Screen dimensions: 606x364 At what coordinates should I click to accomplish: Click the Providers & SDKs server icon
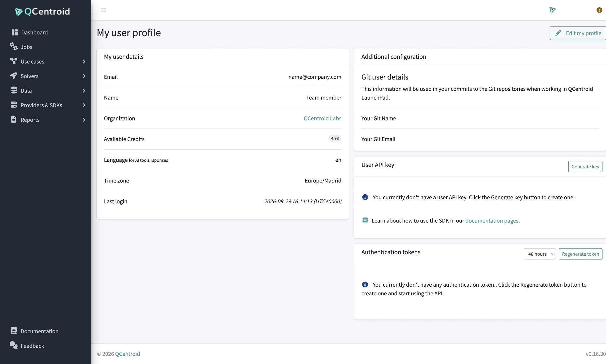(x=14, y=105)
